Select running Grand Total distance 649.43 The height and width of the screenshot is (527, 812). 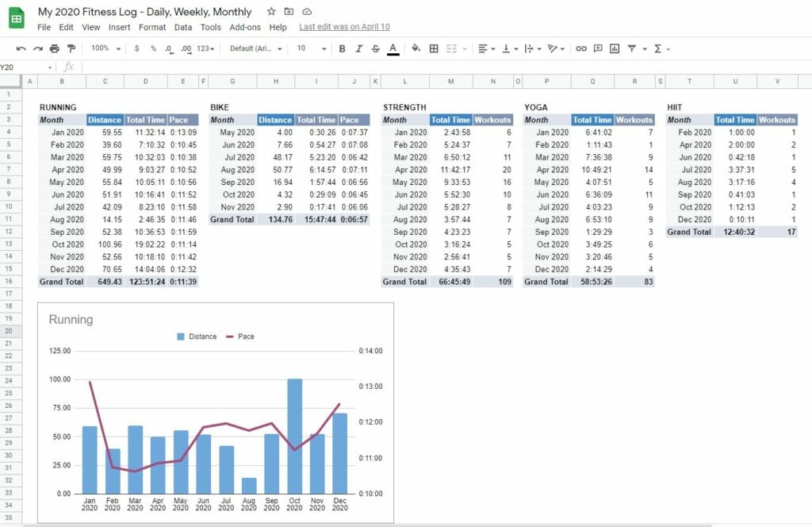coord(105,282)
